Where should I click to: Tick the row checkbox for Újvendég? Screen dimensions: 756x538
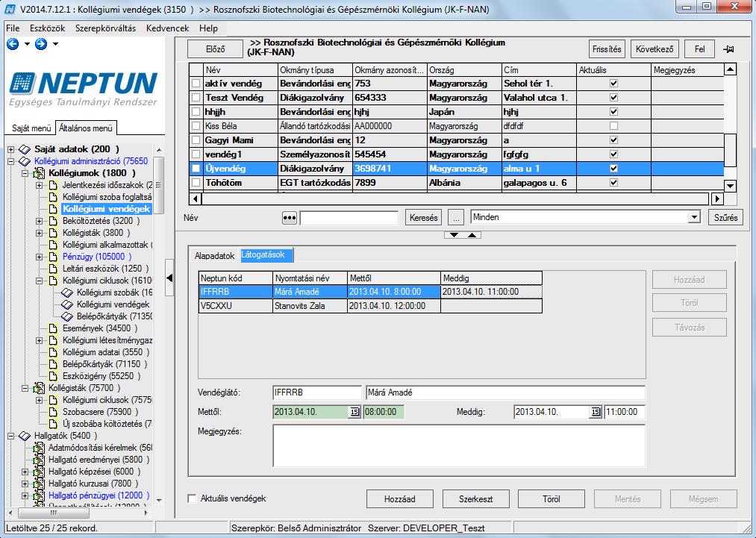pos(196,169)
